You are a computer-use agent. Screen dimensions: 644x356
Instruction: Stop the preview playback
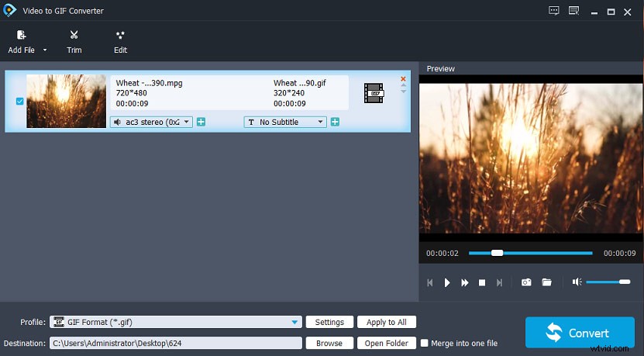(482, 282)
